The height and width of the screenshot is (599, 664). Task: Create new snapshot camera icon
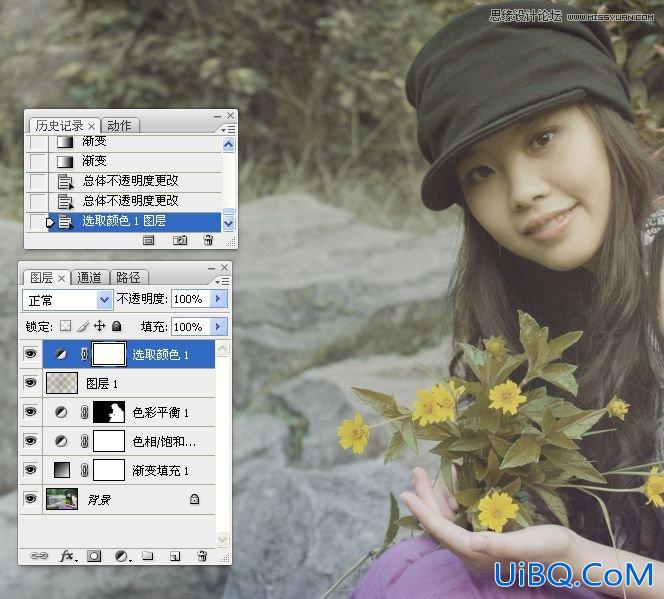pyautogui.click(x=180, y=240)
